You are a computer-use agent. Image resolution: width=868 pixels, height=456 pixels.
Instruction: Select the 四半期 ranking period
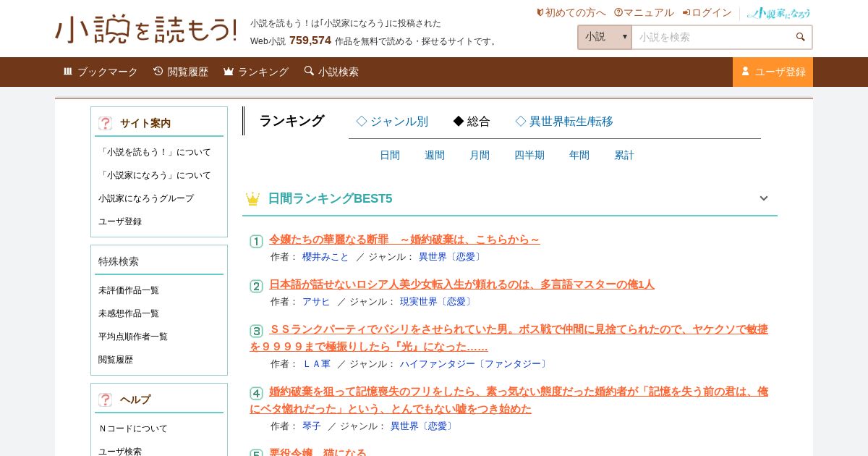pos(529,155)
